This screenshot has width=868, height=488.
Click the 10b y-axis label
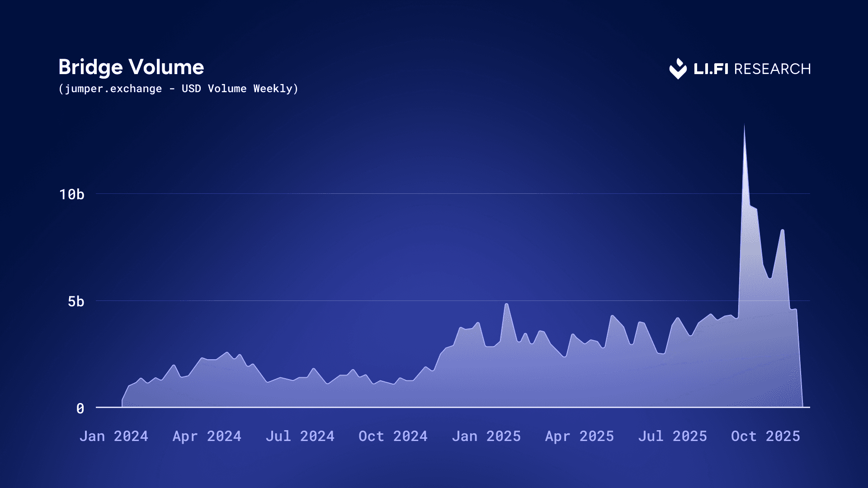click(72, 194)
